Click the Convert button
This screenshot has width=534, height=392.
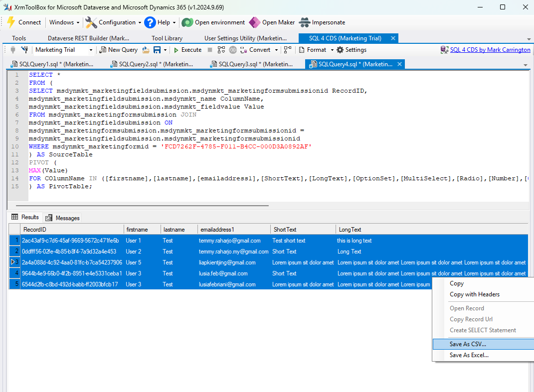[x=255, y=50]
